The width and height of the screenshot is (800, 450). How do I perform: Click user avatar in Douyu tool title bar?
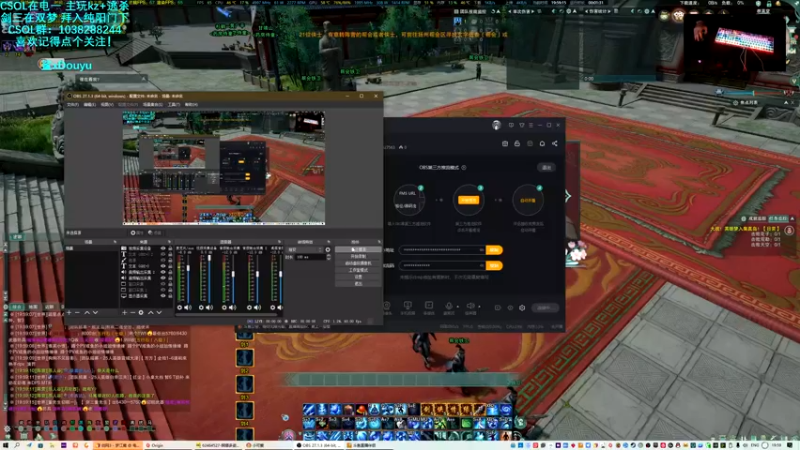[496, 125]
